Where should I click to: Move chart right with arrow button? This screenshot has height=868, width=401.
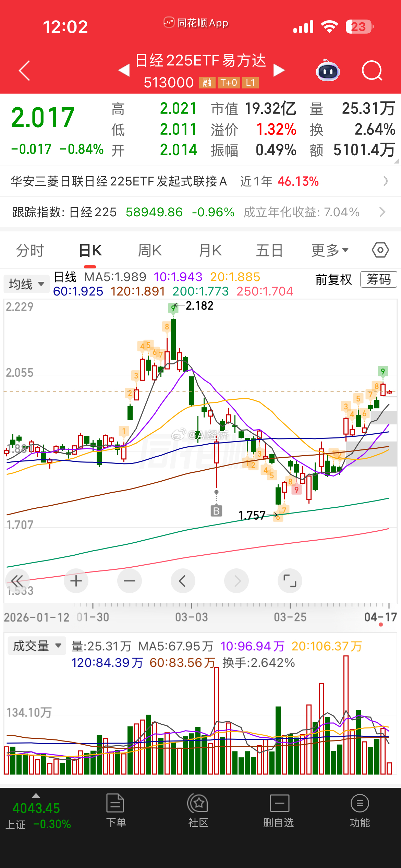[236, 581]
